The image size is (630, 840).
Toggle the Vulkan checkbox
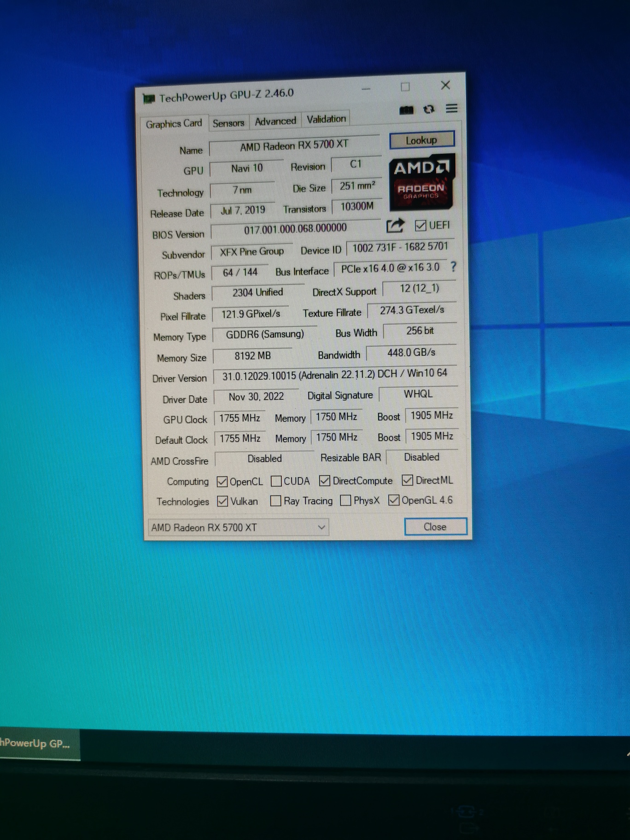click(222, 502)
